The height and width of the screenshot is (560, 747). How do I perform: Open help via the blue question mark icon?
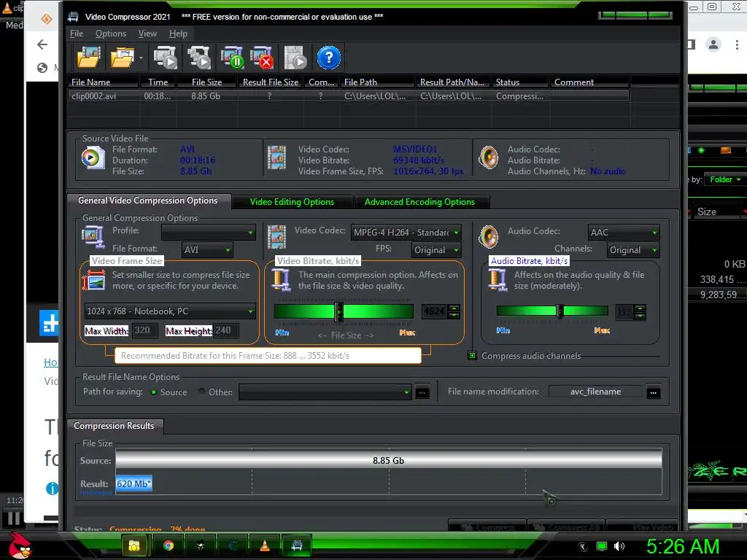(329, 58)
